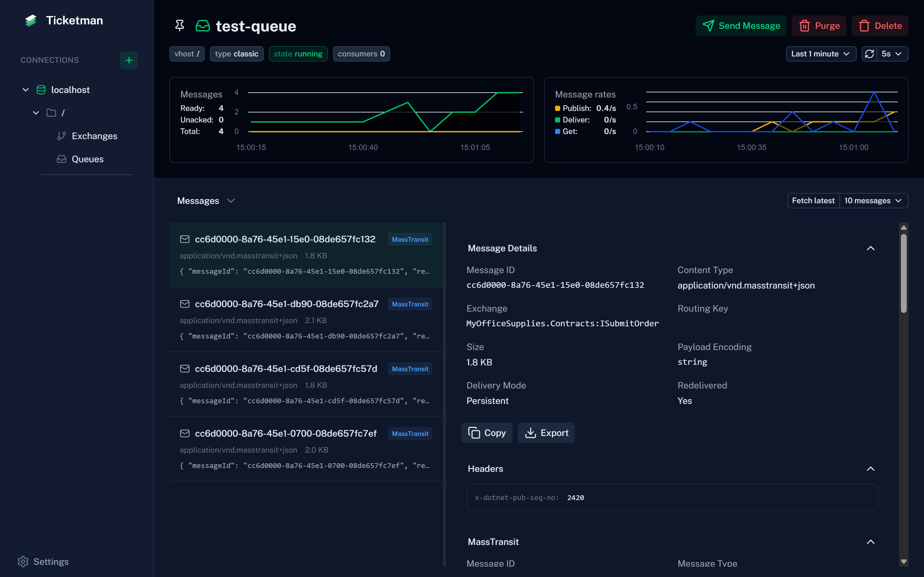
Task: Open the 10 messages count dropdown
Action: (873, 201)
